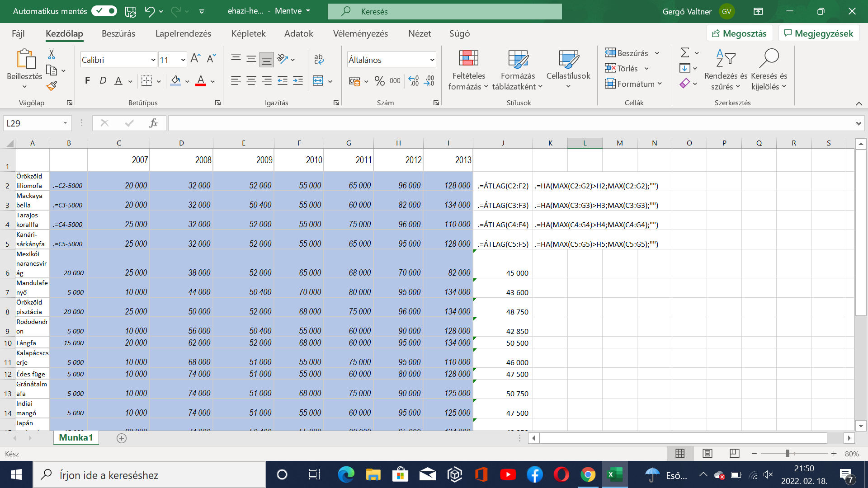Toggle Bold (F) formatting
This screenshot has height=488, width=868.
pyautogui.click(x=87, y=81)
